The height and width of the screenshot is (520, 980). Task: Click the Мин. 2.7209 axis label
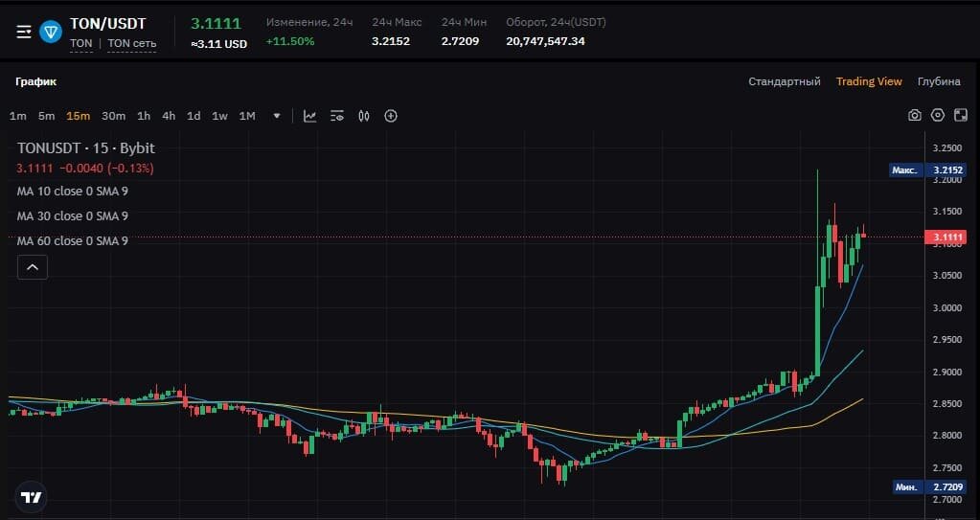(929, 486)
